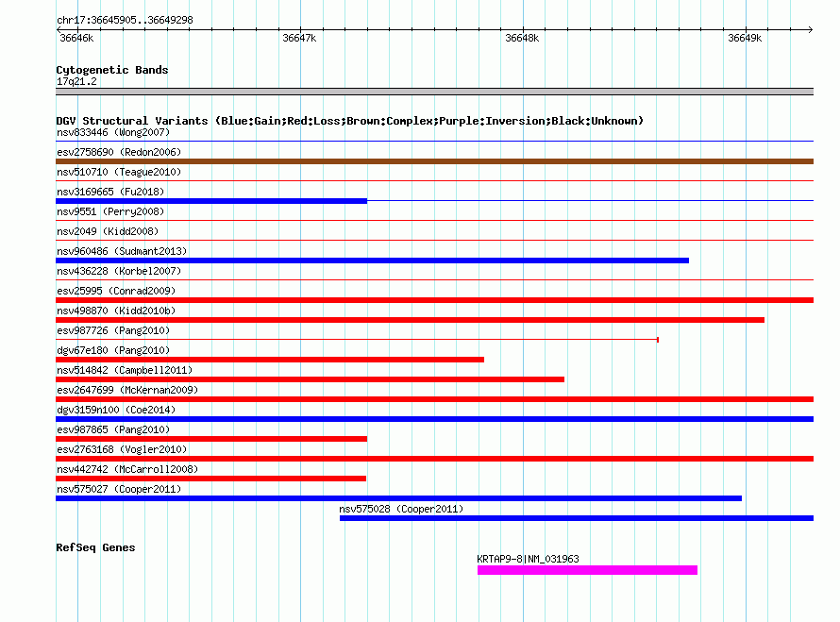Click the 36649k ruler tick label
This screenshot has height=622, width=840.
tap(745, 38)
